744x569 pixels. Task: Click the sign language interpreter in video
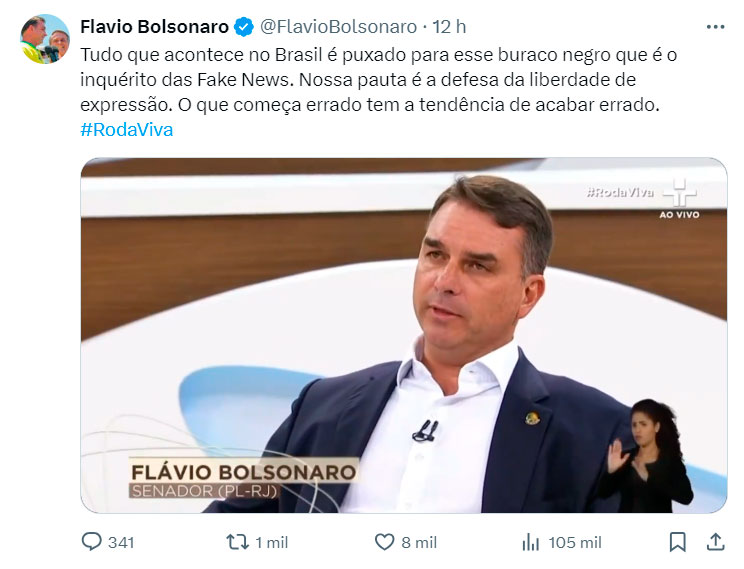point(648,456)
